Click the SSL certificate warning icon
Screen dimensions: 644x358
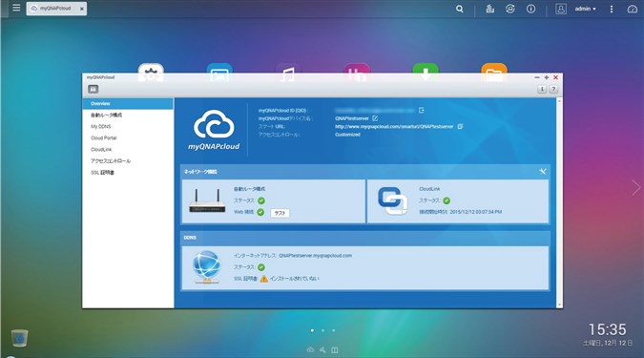pyautogui.click(x=263, y=279)
